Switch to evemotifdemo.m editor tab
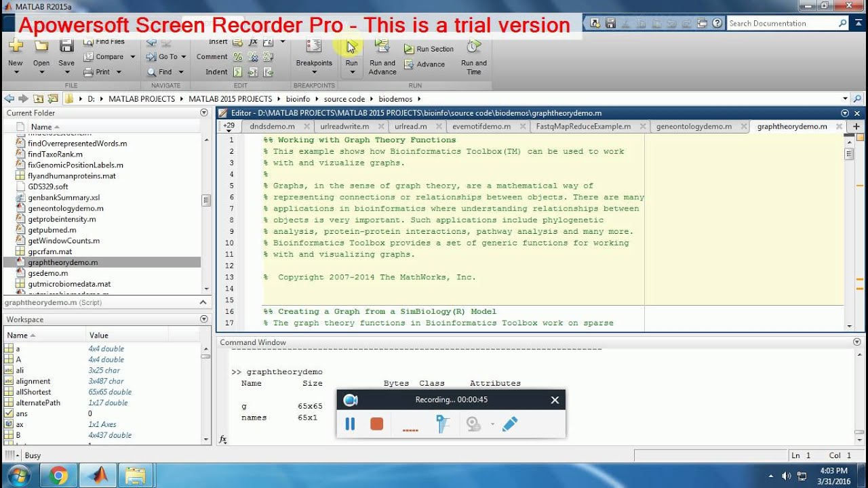 pos(481,126)
